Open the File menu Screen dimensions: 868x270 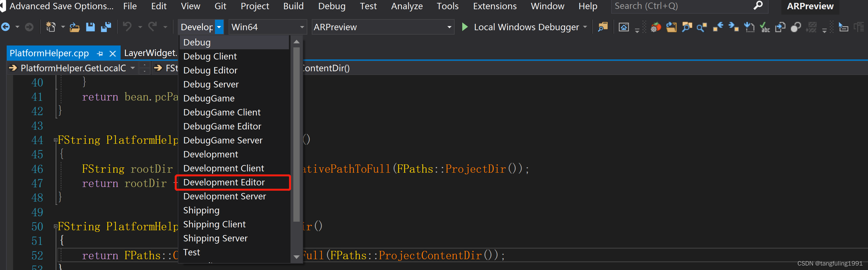coord(130,6)
